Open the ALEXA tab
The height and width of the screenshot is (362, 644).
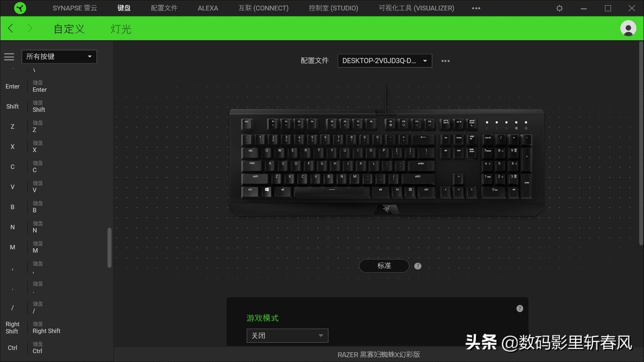click(x=208, y=8)
